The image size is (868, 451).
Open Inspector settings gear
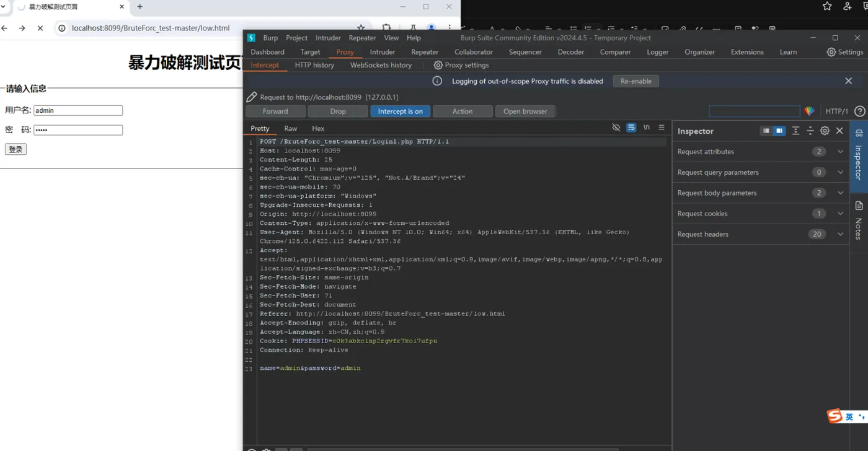(825, 131)
